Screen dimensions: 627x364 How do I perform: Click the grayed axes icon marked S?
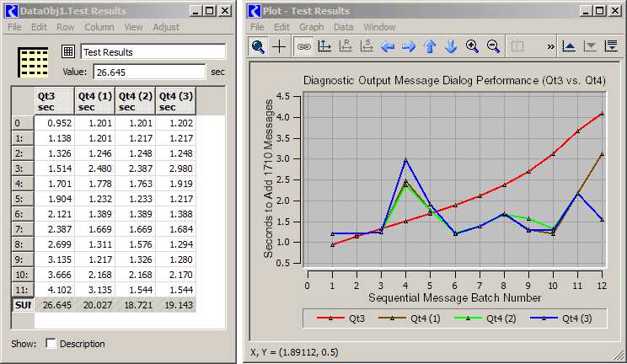pos(367,47)
